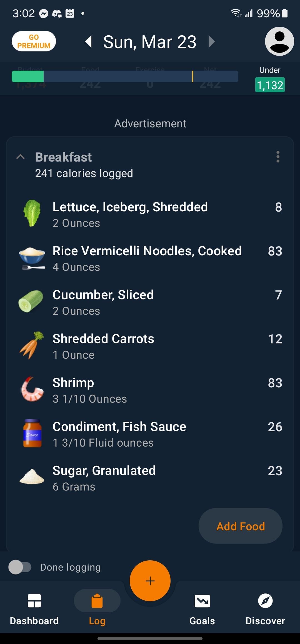Screen dimensions: 300x644
Task: Open the user profile avatar icon
Action: click(279, 41)
